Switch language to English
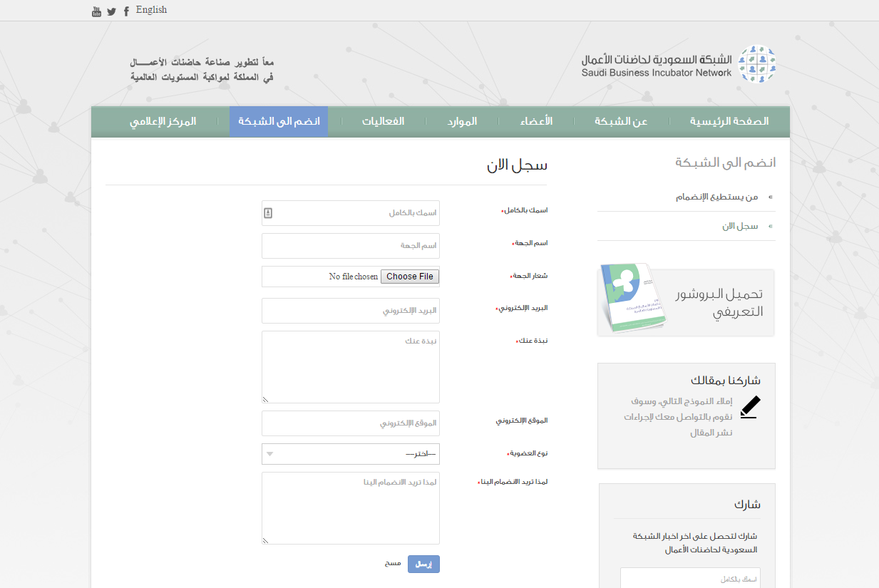879x588 pixels. pyautogui.click(x=151, y=10)
